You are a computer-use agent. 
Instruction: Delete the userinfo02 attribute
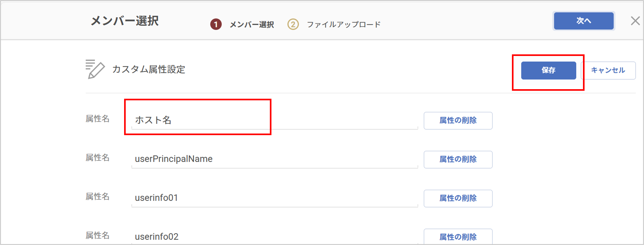458,237
